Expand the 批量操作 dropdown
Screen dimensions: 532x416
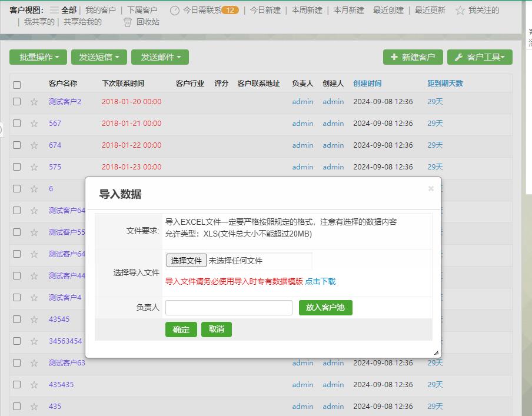point(38,57)
